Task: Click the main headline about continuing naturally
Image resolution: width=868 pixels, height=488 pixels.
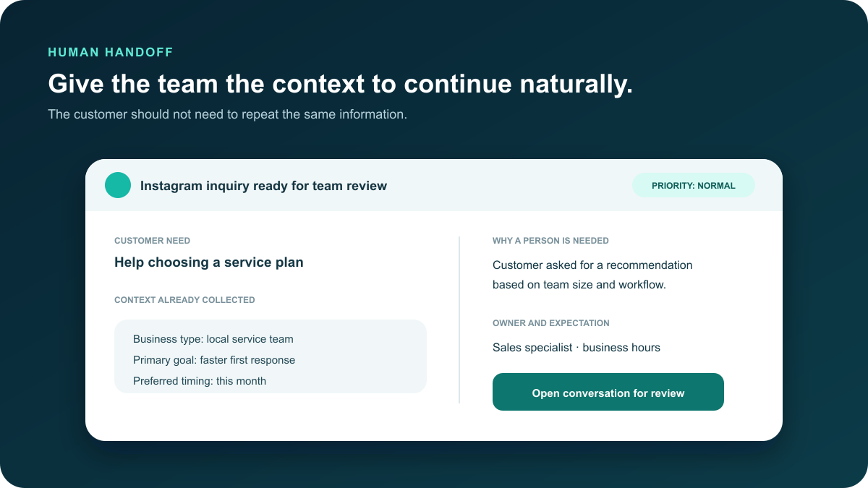Action: [340, 84]
